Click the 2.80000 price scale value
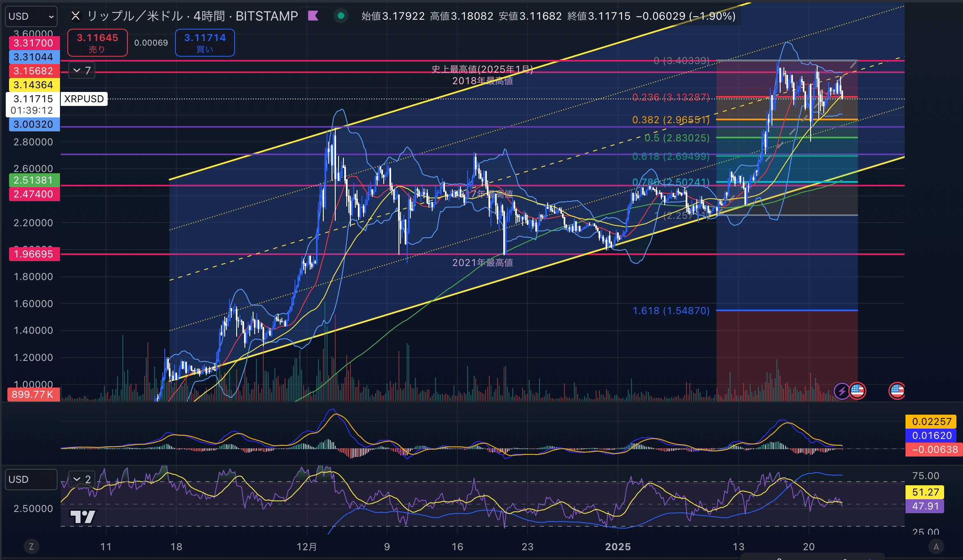Viewport: 963px width, 560px height. click(33, 142)
